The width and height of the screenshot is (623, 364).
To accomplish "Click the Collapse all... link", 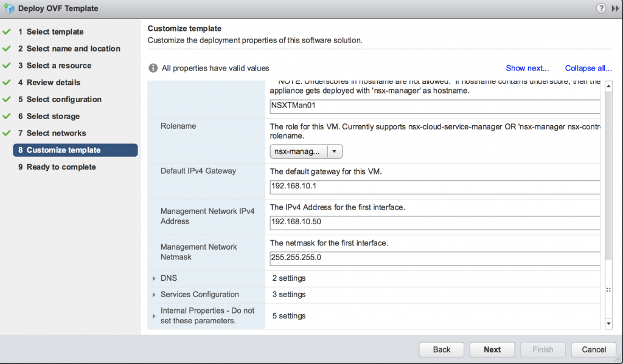I will coord(588,68).
